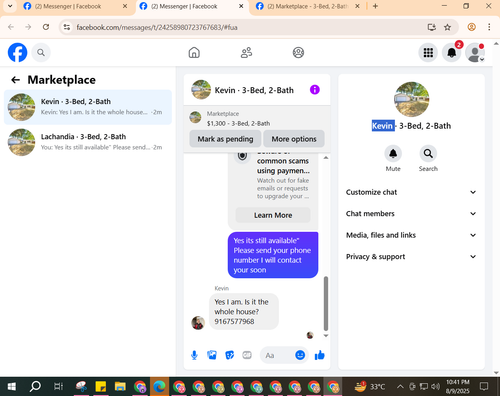Click the purple conversation info icon
Viewport: 500px width, 396px height.
[315, 90]
